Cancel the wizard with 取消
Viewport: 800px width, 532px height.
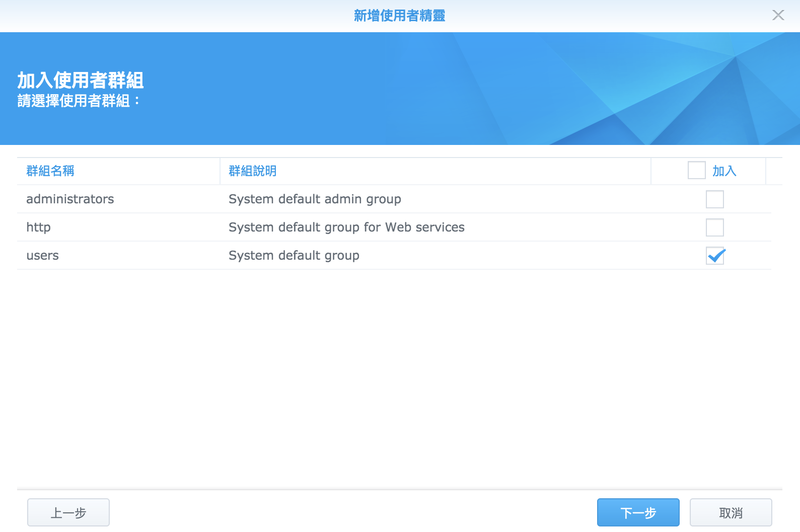[x=731, y=512]
